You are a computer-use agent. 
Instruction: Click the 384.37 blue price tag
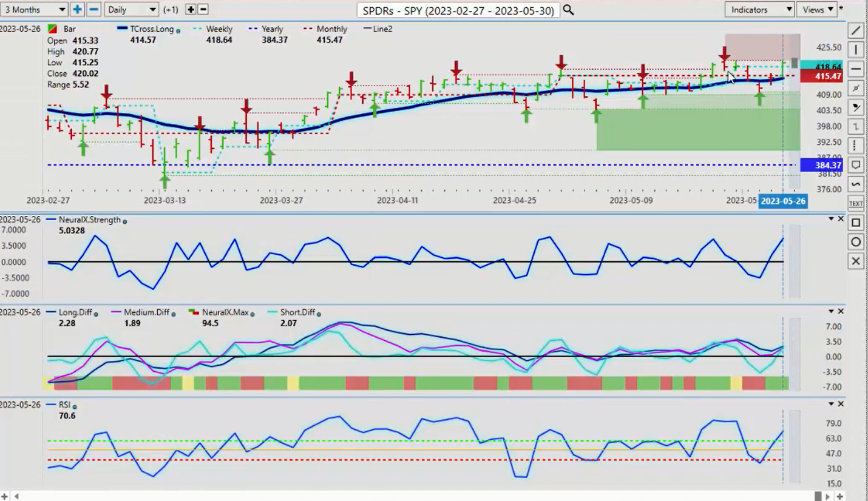tap(821, 165)
